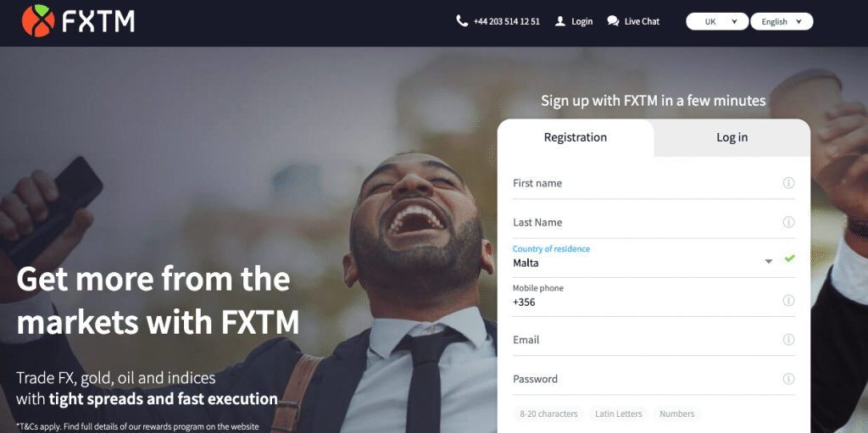This screenshot has width=868, height=433.
Task: Click the FXTM logo icon
Action: [x=38, y=20]
